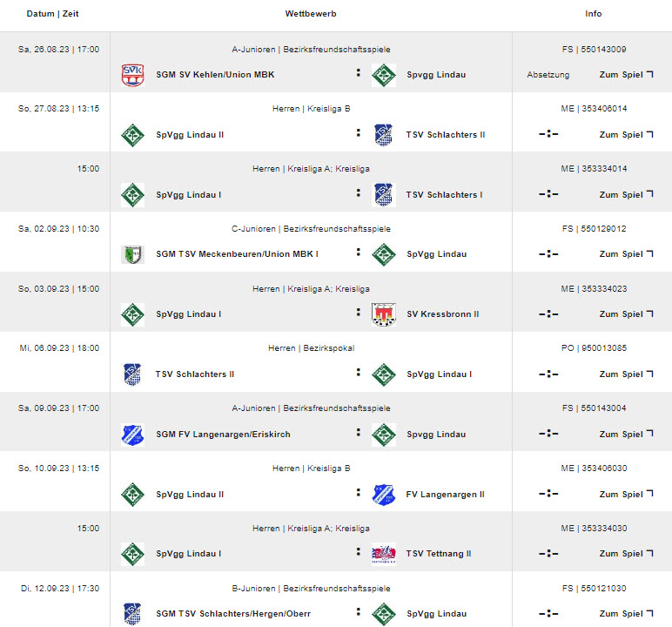Click the TSV Meckenbeuren crest icon
Viewport: 672px width, 627px height.
click(133, 254)
